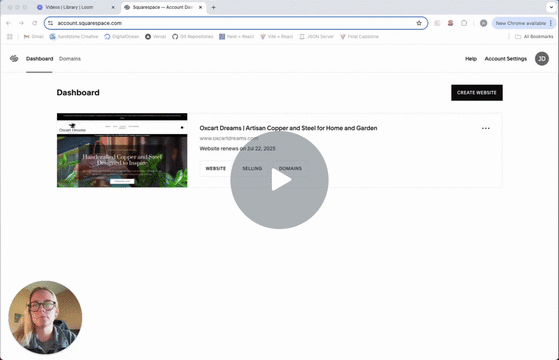Open Oxcart Dreams site thumbnail
Image resolution: width=559 pixels, height=360 pixels.
click(x=122, y=150)
